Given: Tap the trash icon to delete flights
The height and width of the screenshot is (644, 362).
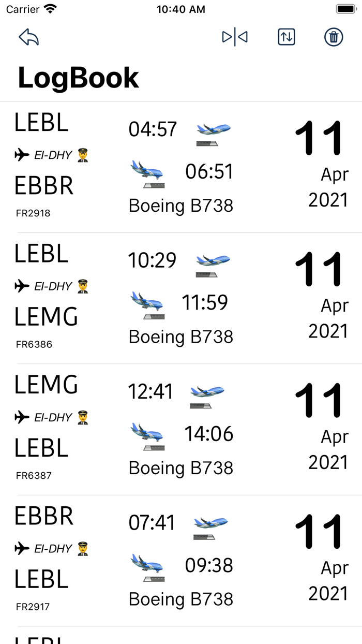Looking at the screenshot, I should click(x=333, y=37).
